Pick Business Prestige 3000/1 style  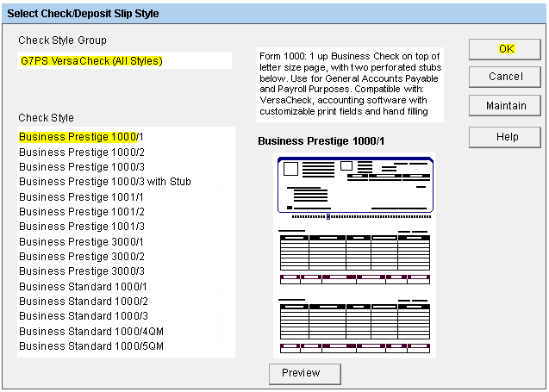81,242
